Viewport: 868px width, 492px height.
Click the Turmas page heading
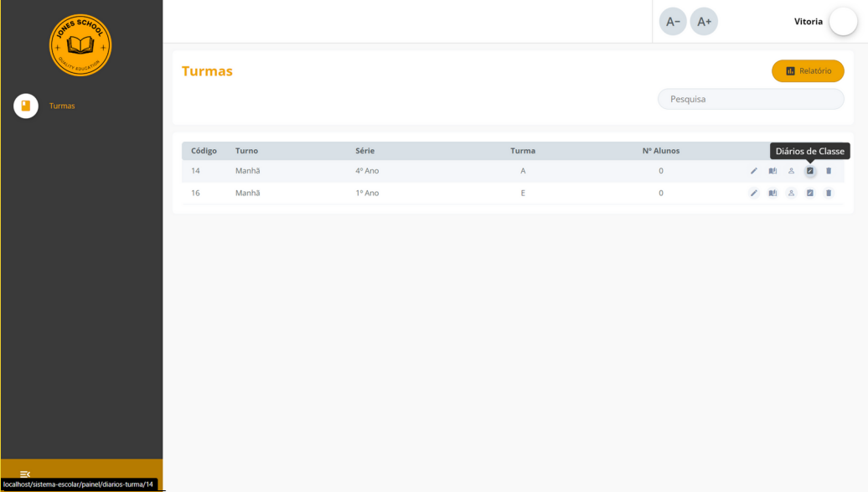(x=205, y=72)
